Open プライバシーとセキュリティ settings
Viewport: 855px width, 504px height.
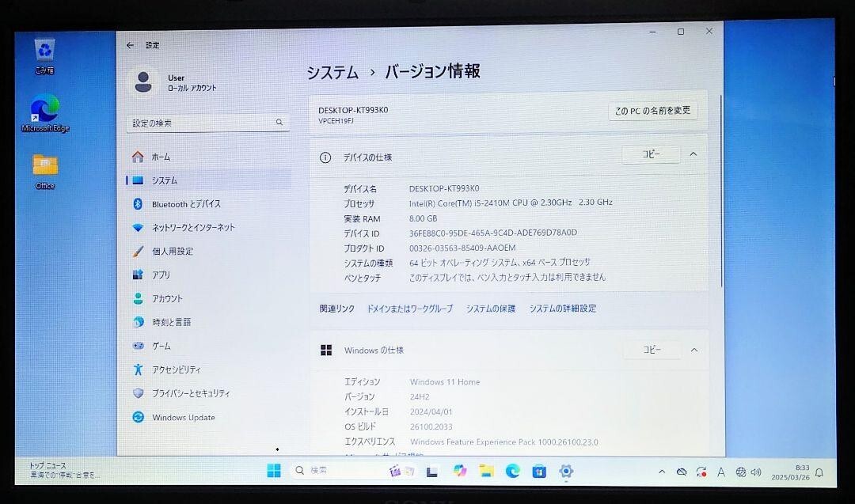pos(207,393)
